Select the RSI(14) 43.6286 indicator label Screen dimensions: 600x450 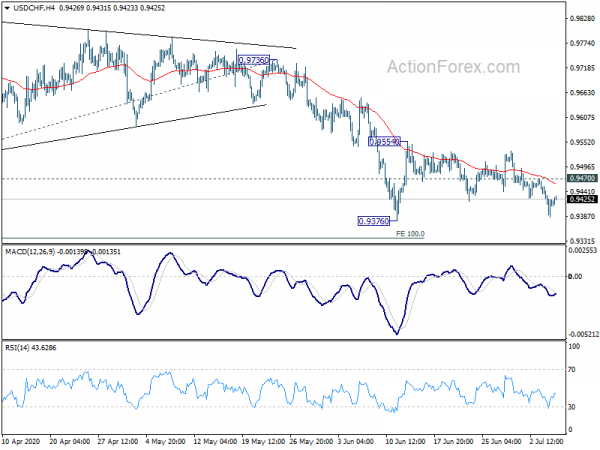point(31,348)
